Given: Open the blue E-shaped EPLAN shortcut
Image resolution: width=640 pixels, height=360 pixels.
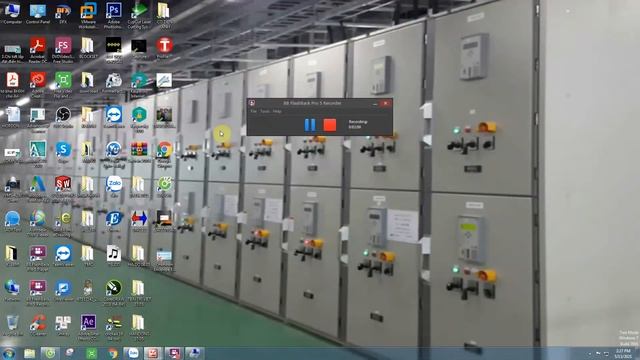Looking at the screenshot, I should click(x=113, y=221).
